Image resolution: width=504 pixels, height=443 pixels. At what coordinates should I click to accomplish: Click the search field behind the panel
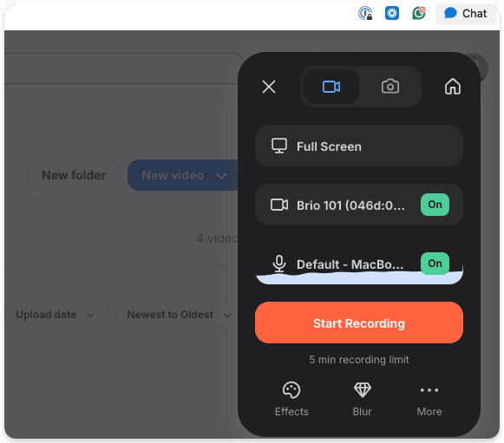(x=124, y=68)
